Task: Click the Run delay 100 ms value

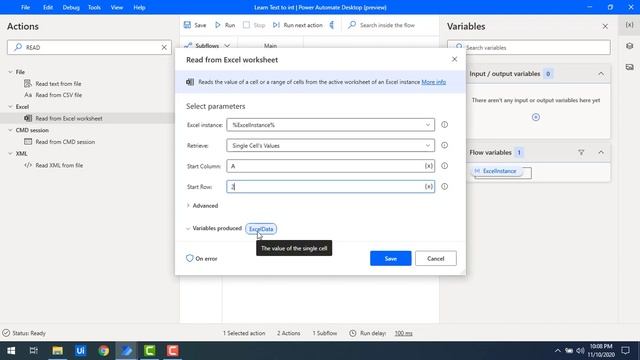Action: [x=403, y=333]
